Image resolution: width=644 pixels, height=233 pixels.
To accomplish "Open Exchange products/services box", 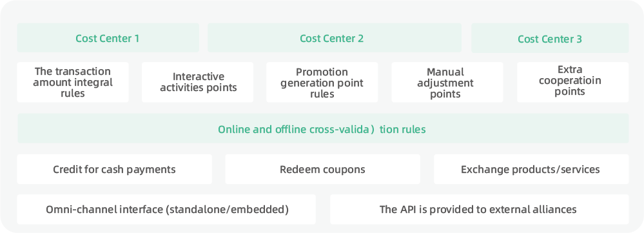I will pyautogui.click(x=531, y=169).
